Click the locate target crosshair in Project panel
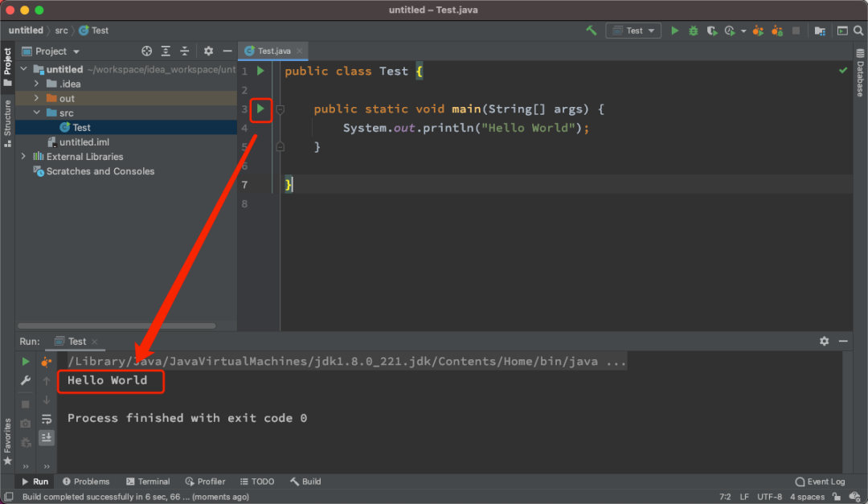This screenshot has width=868, height=504. point(147,51)
